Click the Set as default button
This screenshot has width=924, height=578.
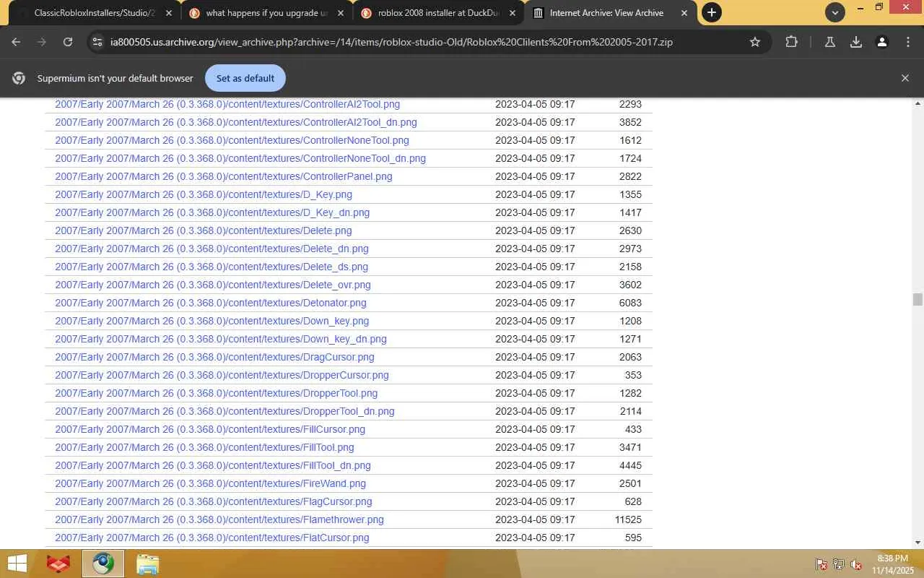coord(245,78)
